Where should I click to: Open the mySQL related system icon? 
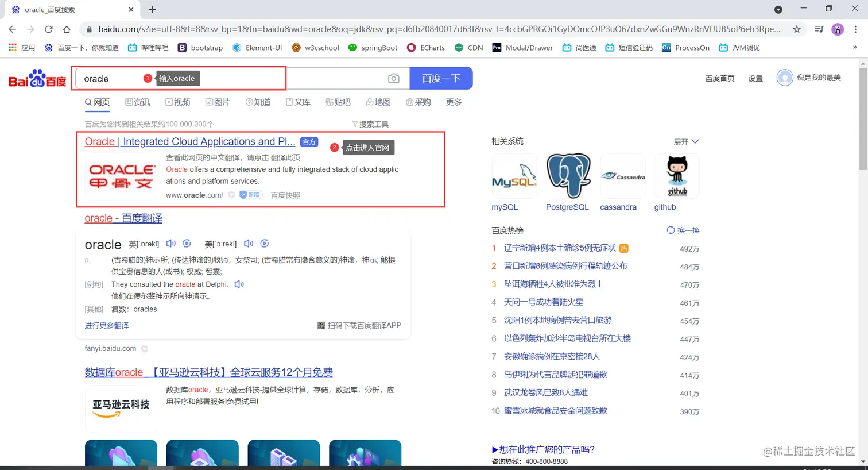[x=514, y=176]
